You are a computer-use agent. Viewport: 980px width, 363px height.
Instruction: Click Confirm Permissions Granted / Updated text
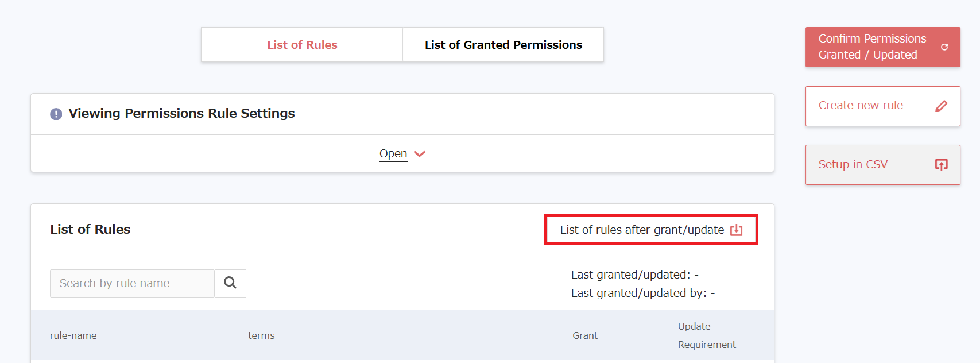(871, 47)
